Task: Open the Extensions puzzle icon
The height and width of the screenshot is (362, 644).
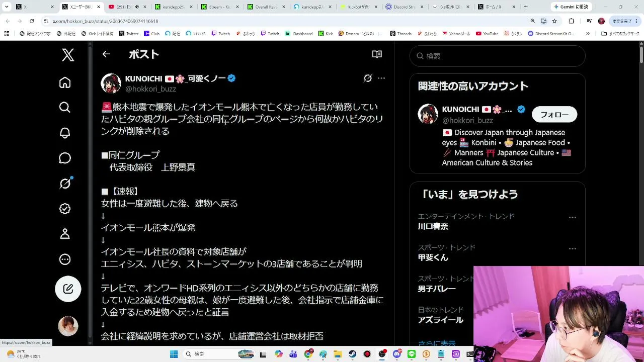Action: pos(572,21)
